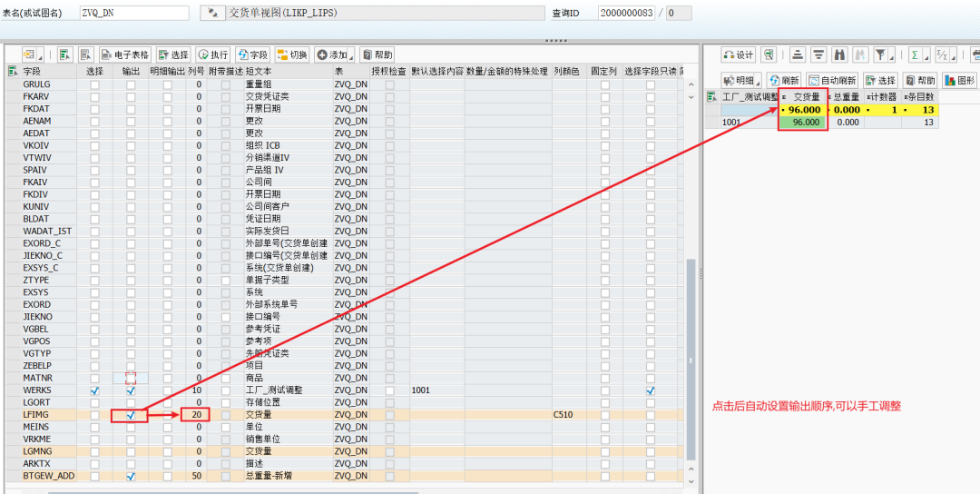
Task: Click the 选择 button in right panel
Action: click(880, 80)
